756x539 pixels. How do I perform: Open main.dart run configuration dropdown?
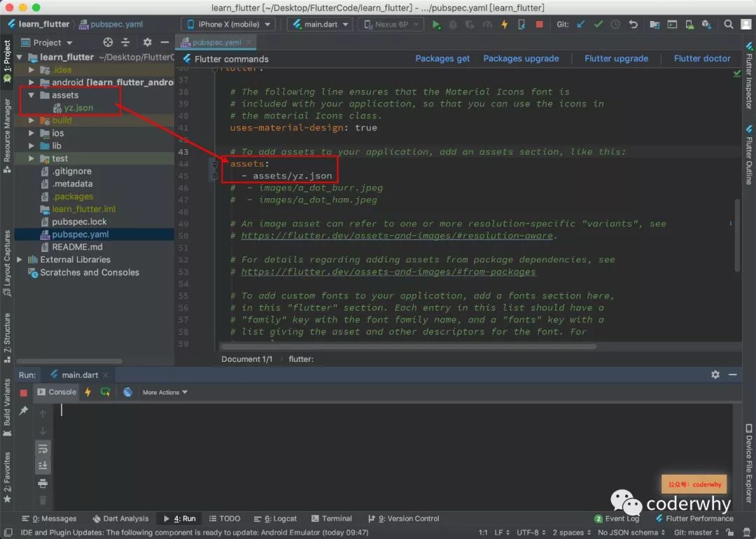[x=320, y=24]
